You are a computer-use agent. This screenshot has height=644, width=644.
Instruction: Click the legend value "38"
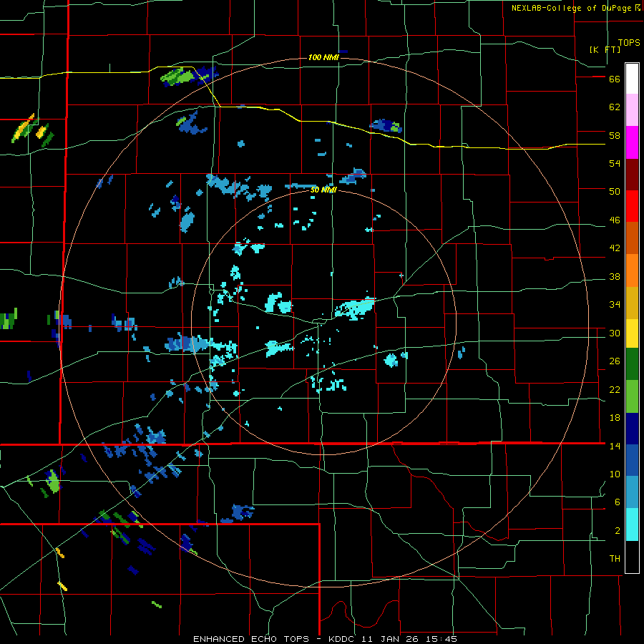(615, 276)
